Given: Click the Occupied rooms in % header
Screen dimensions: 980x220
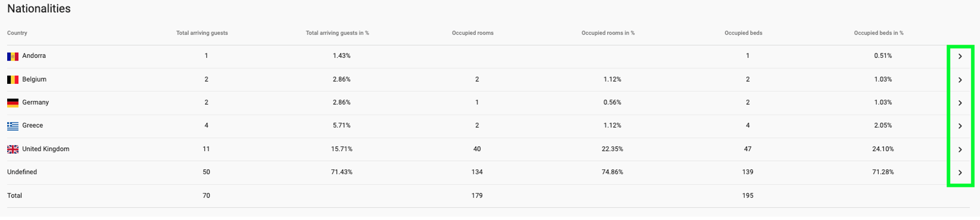Looking at the screenshot, I should (608, 33).
